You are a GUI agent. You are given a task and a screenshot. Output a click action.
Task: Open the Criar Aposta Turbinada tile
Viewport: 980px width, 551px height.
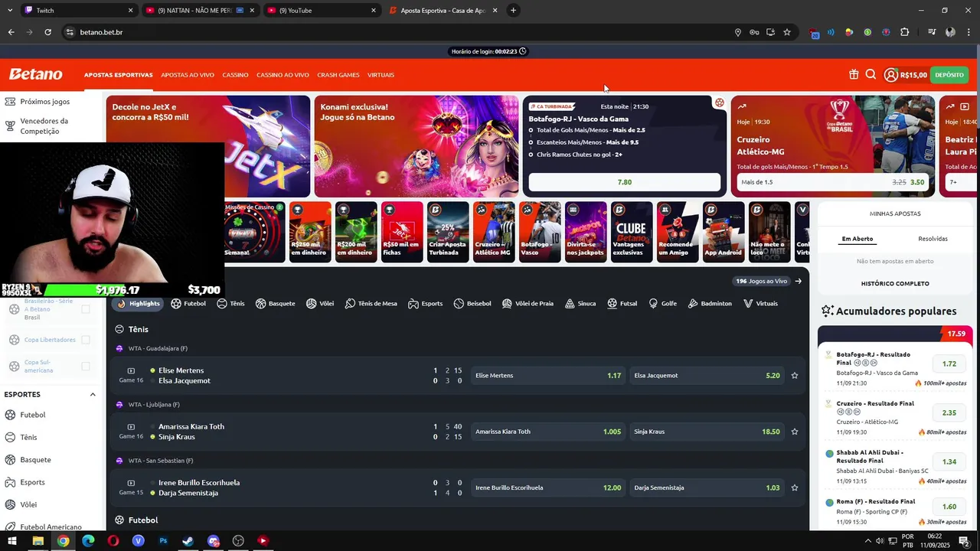click(x=447, y=232)
